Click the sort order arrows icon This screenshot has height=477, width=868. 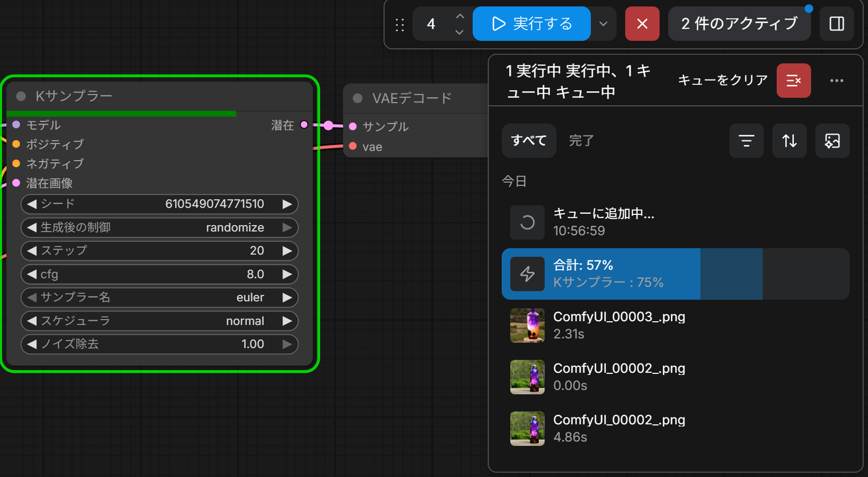pyautogui.click(x=789, y=141)
